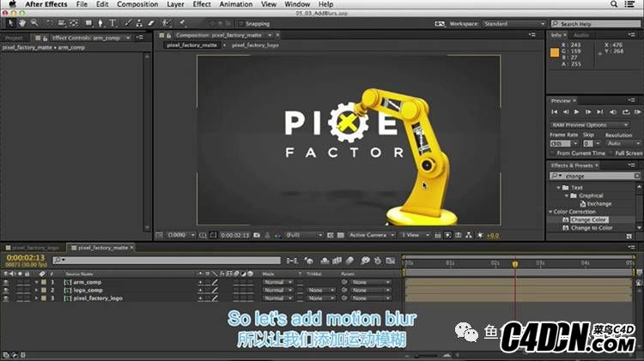Image resolution: width=644 pixels, height=361 pixels.
Task: Select the Zoom magnifier tool
Action: [34, 23]
